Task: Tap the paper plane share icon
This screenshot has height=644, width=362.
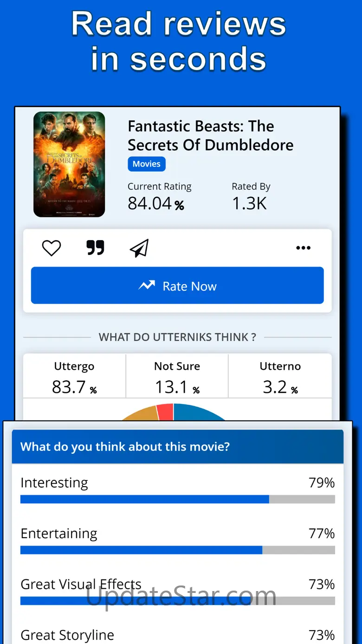Action: click(139, 248)
